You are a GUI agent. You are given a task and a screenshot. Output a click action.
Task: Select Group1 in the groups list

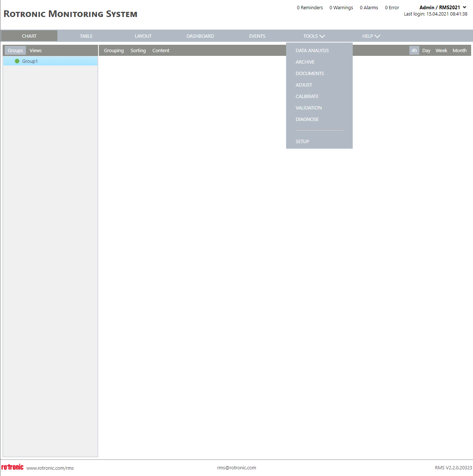pos(50,61)
